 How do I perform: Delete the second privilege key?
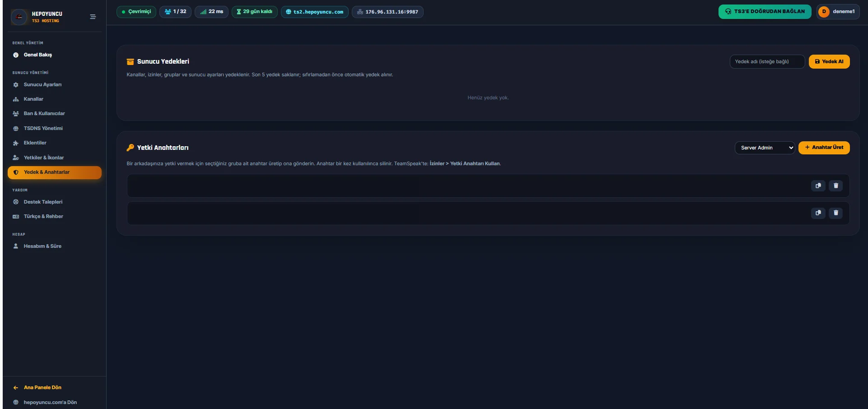[835, 213]
